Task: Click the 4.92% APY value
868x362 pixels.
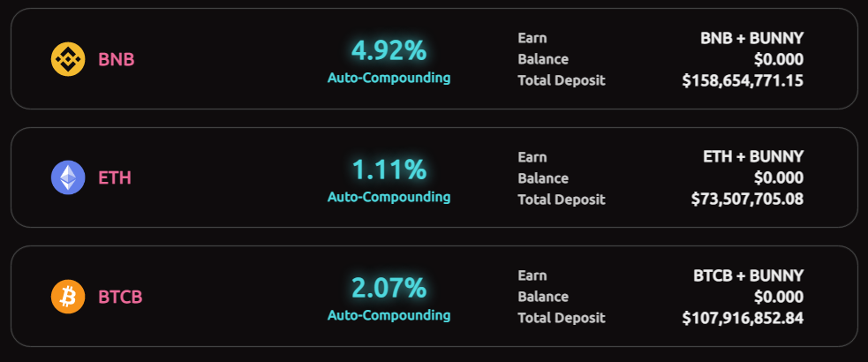Action: tap(389, 50)
